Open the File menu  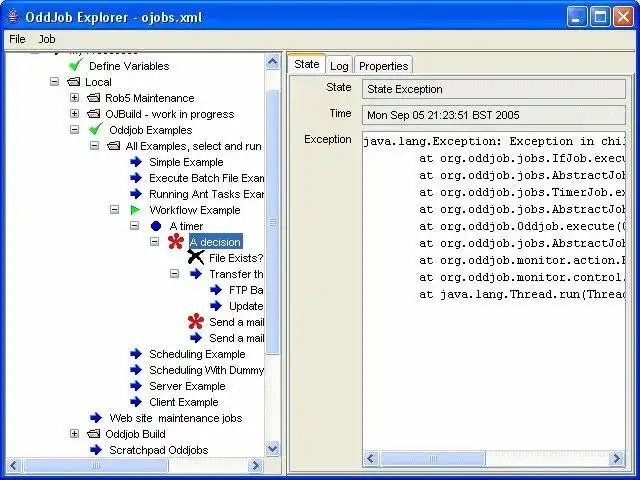pos(17,39)
